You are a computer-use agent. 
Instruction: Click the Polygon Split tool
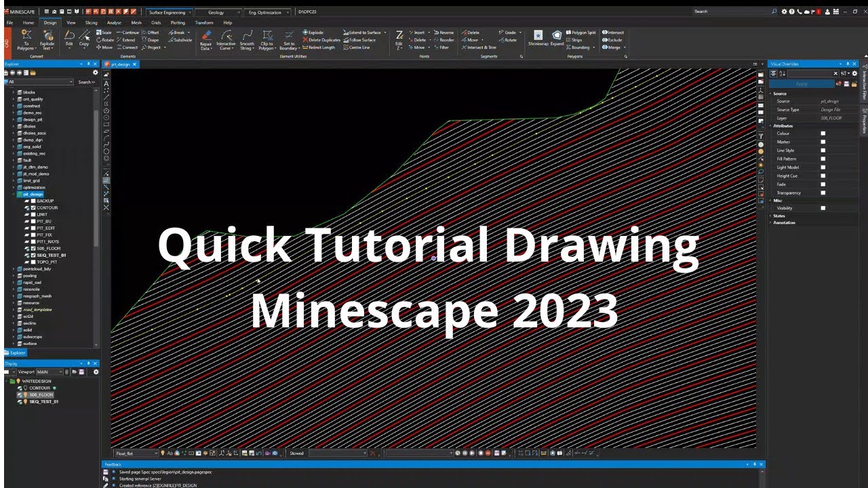[x=580, y=33]
